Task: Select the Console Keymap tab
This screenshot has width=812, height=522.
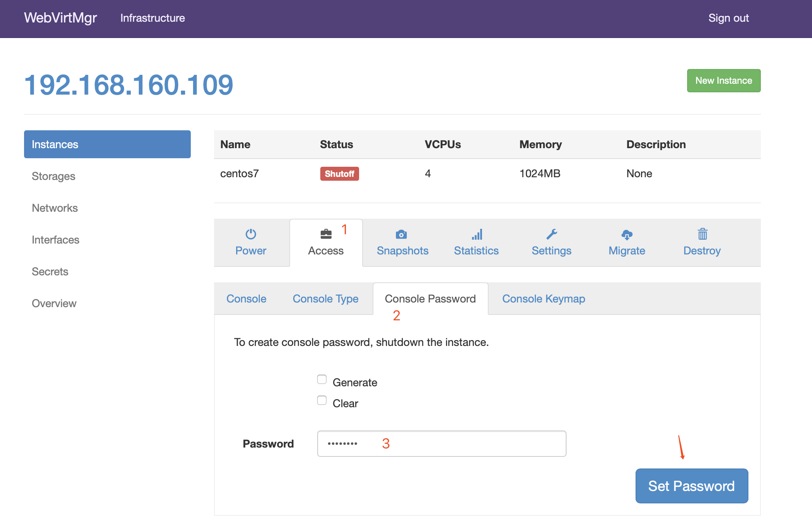Action: click(543, 299)
